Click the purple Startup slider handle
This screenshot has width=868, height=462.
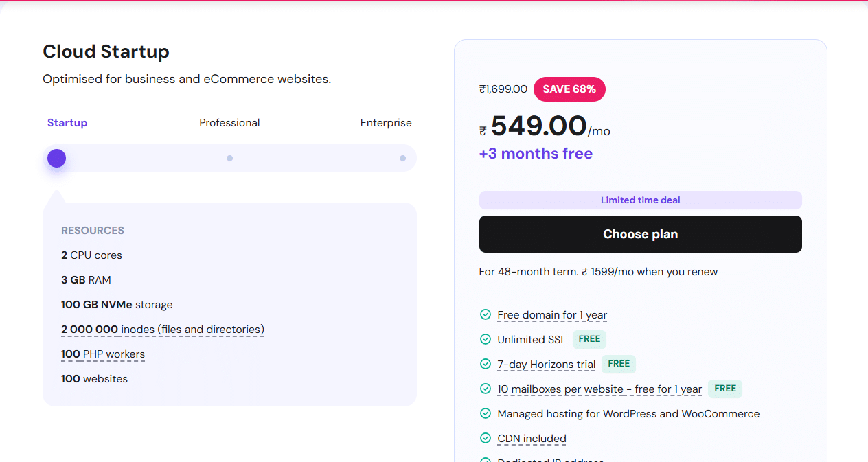(x=56, y=158)
